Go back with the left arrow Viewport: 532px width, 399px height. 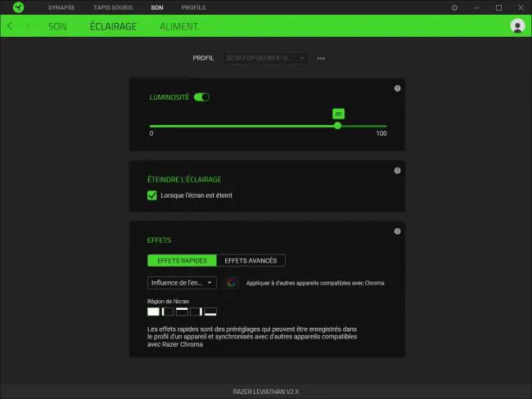tap(10, 26)
